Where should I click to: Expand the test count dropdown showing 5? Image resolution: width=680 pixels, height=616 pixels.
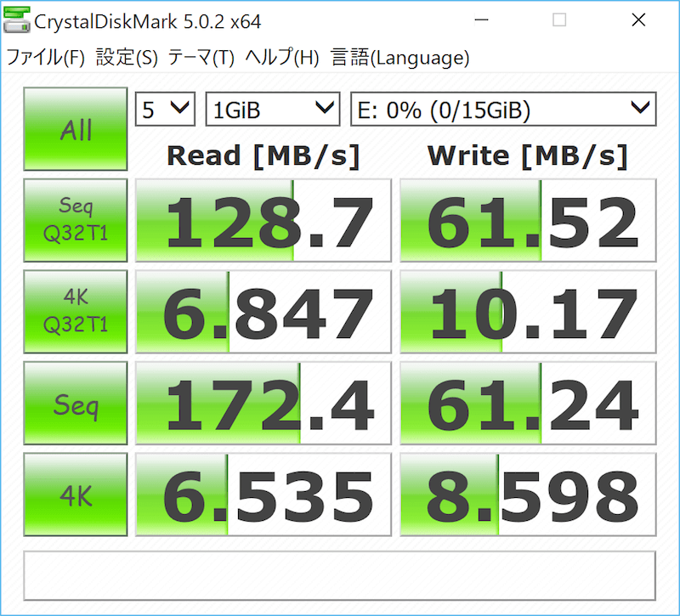tap(165, 109)
